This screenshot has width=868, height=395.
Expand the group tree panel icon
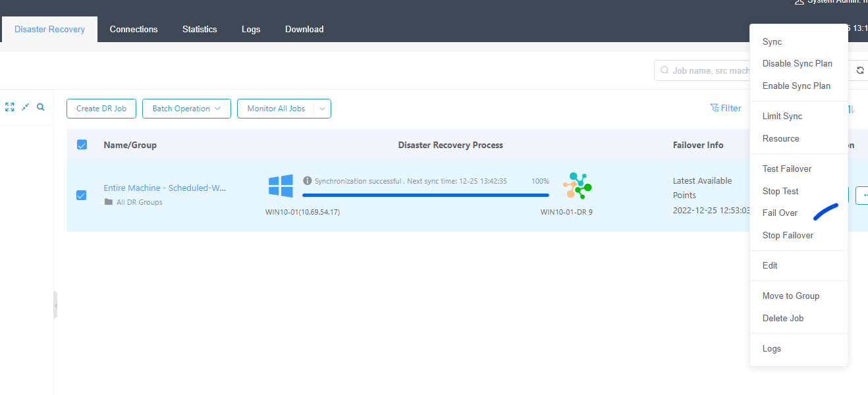pos(10,107)
